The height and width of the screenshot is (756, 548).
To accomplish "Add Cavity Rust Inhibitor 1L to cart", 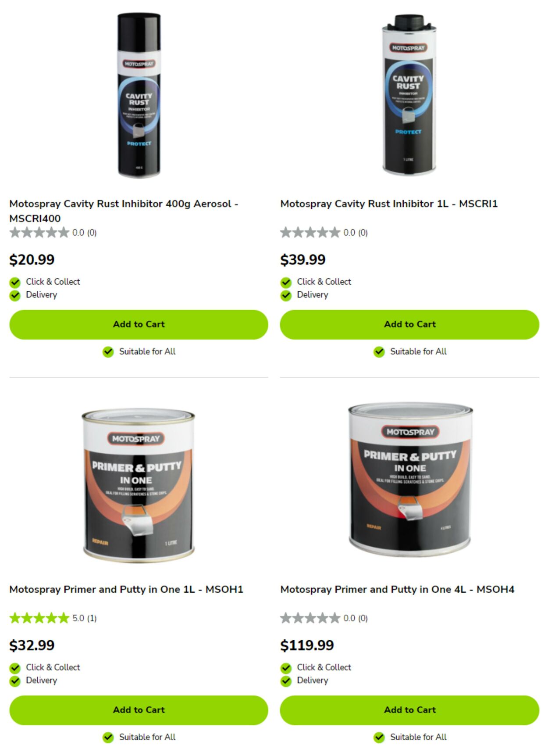I will point(409,324).
